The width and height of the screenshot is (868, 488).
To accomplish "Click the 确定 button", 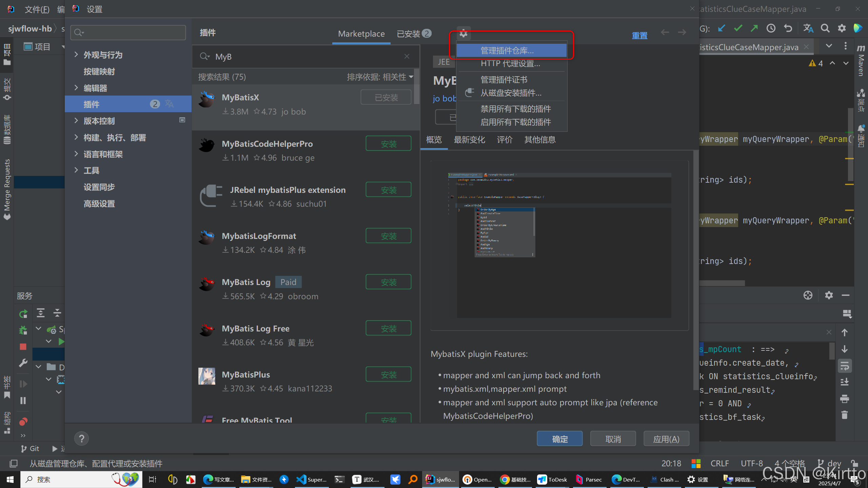I will [x=559, y=439].
